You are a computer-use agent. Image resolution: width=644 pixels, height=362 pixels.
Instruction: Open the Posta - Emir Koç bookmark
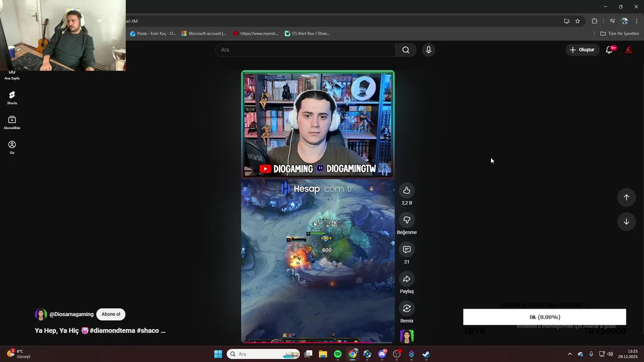click(x=153, y=34)
